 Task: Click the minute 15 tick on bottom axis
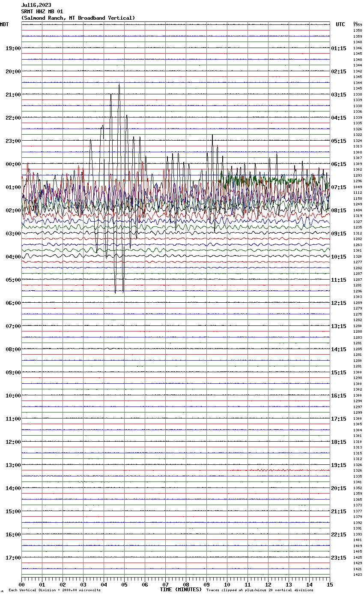point(329,584)
